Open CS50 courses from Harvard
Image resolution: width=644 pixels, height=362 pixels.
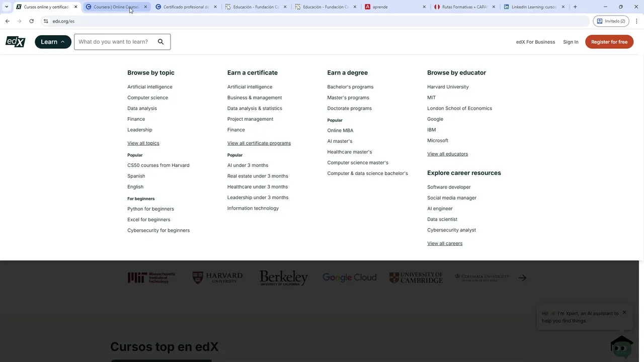tap(158, 165)
